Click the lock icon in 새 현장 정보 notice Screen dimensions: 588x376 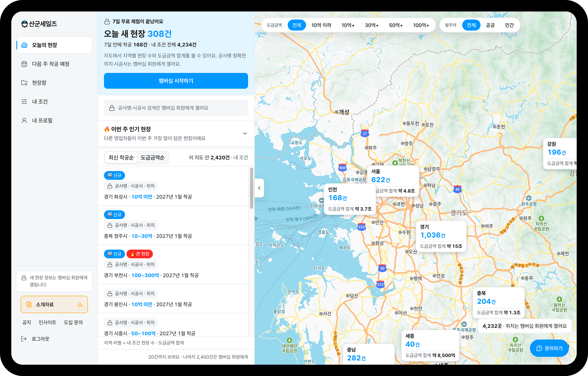[x=24, y=278]
